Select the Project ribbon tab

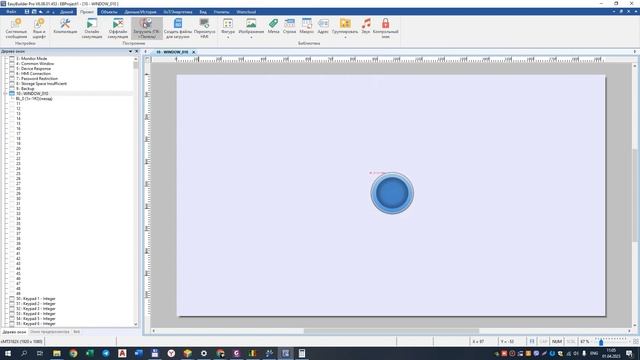[87, 12]
